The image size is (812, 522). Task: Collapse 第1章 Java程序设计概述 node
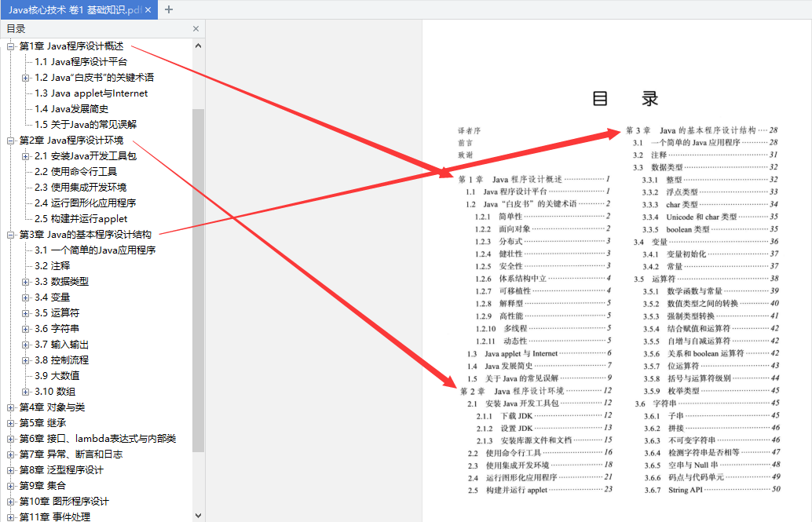click(x=10, y=46)
